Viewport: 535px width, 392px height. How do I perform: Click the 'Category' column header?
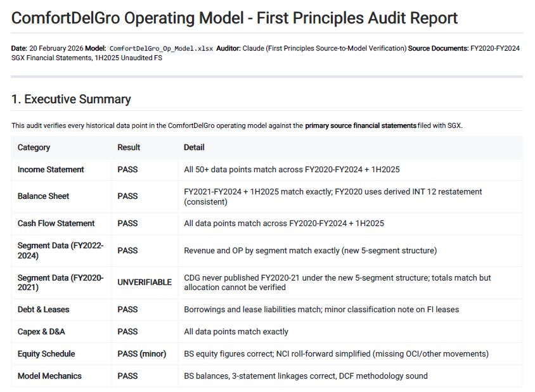[34, 148]
